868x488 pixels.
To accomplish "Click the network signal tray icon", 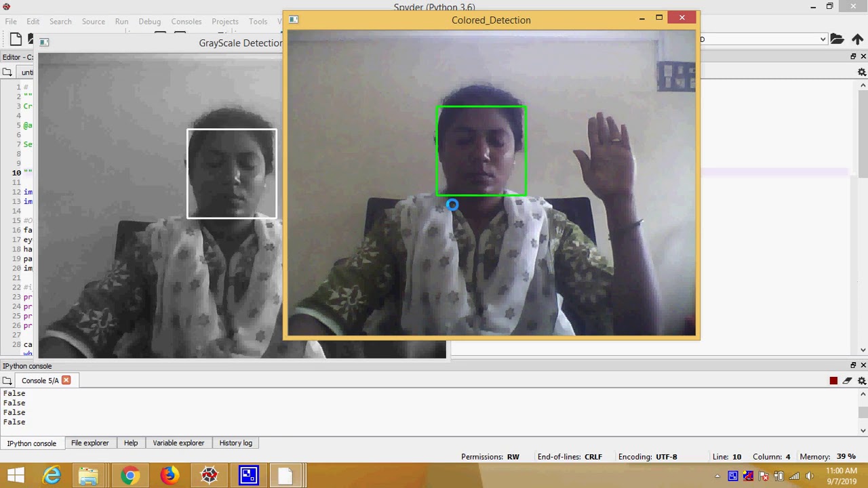I will click(x=794, y=476).
